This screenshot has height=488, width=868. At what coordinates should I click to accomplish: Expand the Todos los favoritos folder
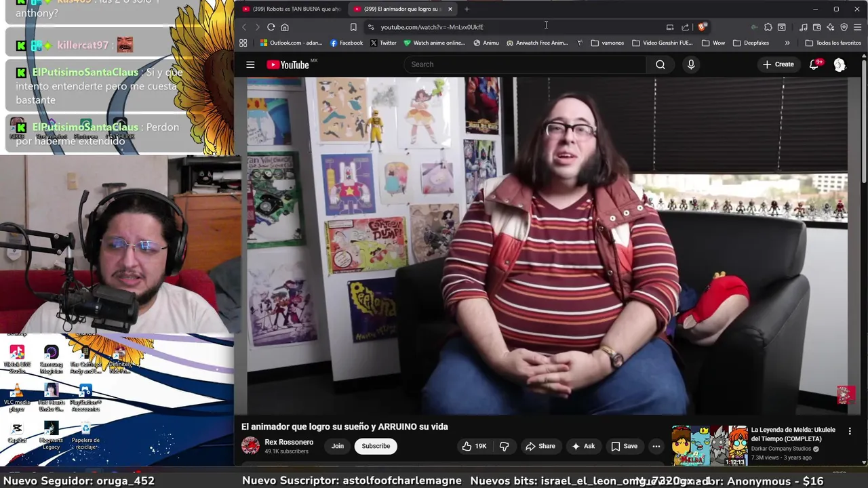click(x=833, y=43)
